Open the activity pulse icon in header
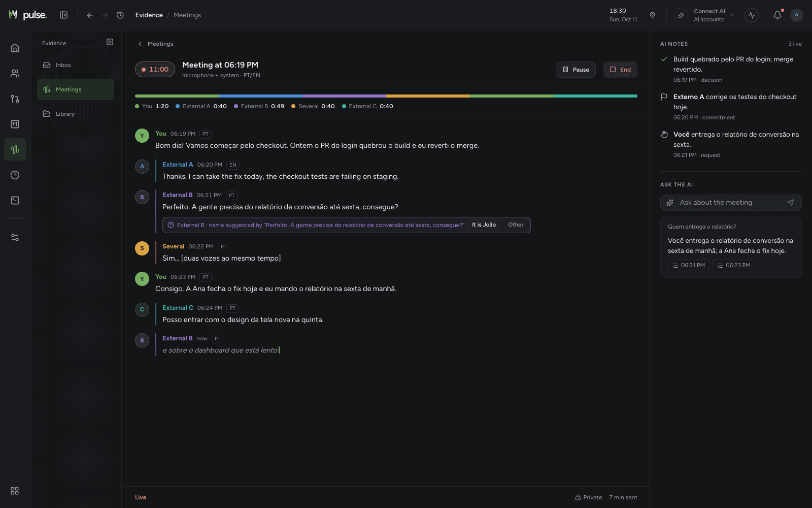This screenshot has width=812, height=508. 752,15
